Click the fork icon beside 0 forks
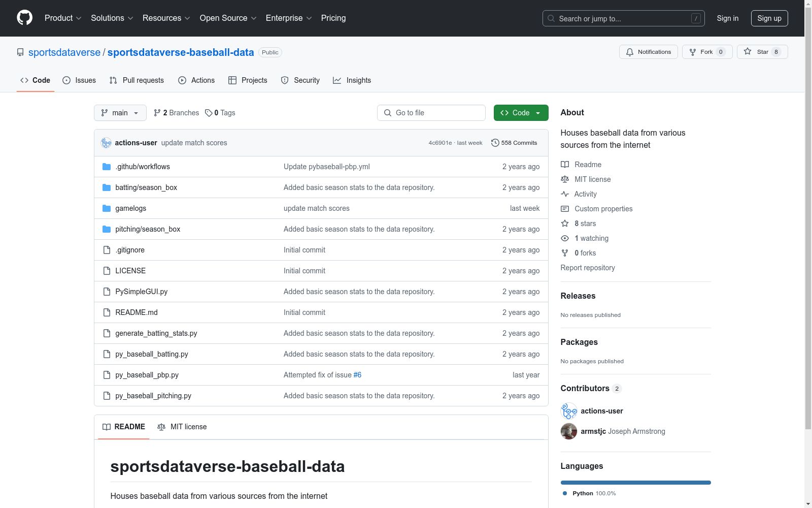Screen dimensions: 812x508 [x=565, y=253]
